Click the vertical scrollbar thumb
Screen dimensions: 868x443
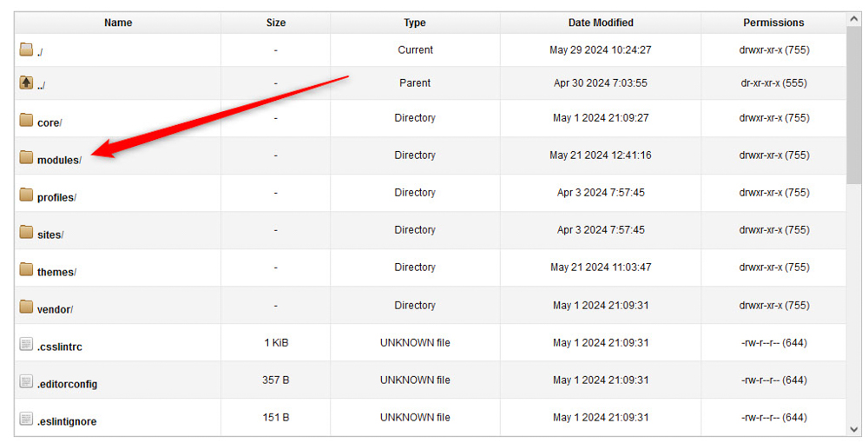coord(854,105)
